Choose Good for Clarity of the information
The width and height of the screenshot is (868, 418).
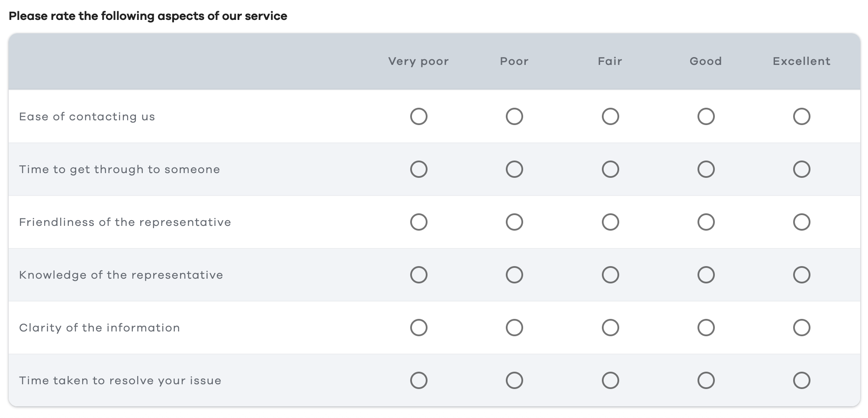(x=706, y=328)
